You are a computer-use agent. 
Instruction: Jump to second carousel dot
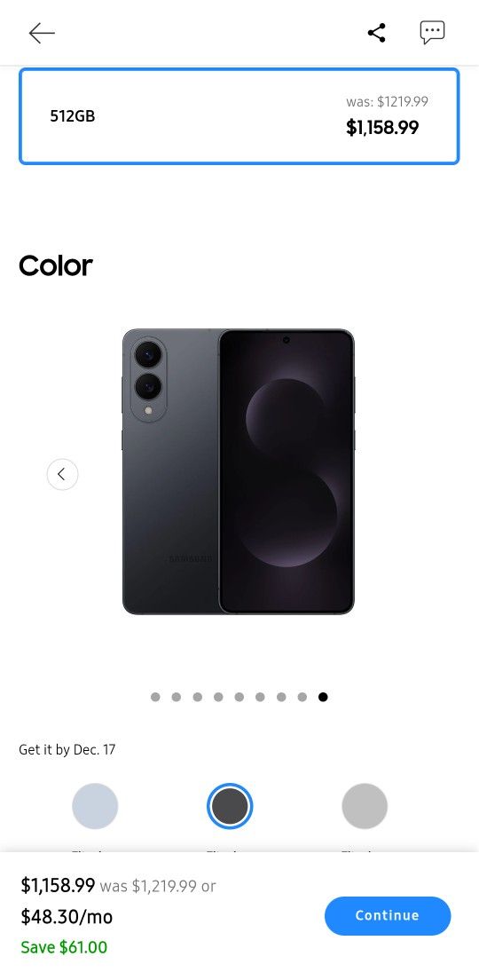point(177,697)
